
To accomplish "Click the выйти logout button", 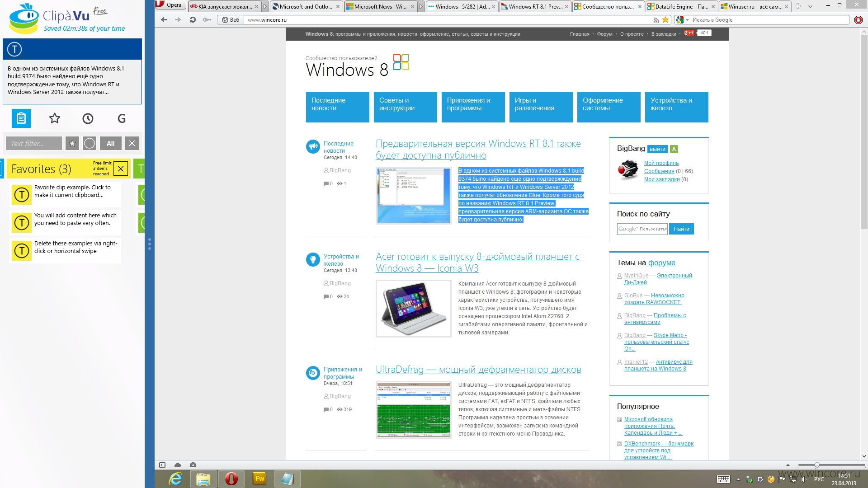I will (657, 149).
